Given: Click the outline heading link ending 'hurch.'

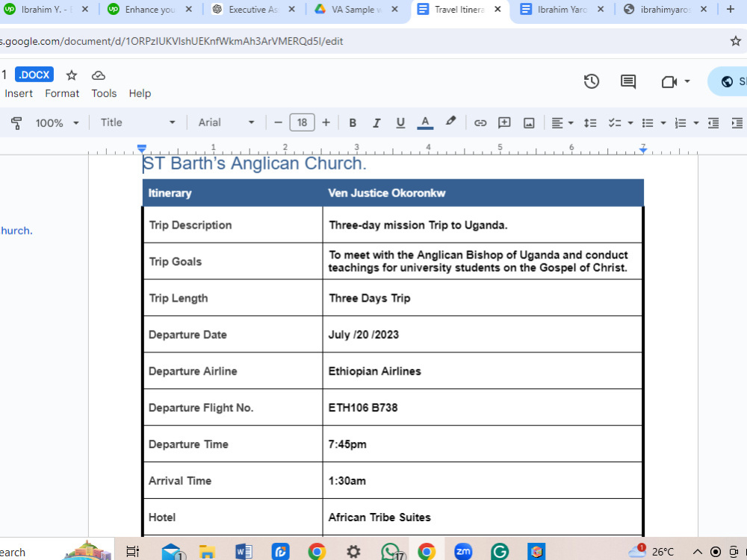Looking at the screenshot, I should click(16, 231).
